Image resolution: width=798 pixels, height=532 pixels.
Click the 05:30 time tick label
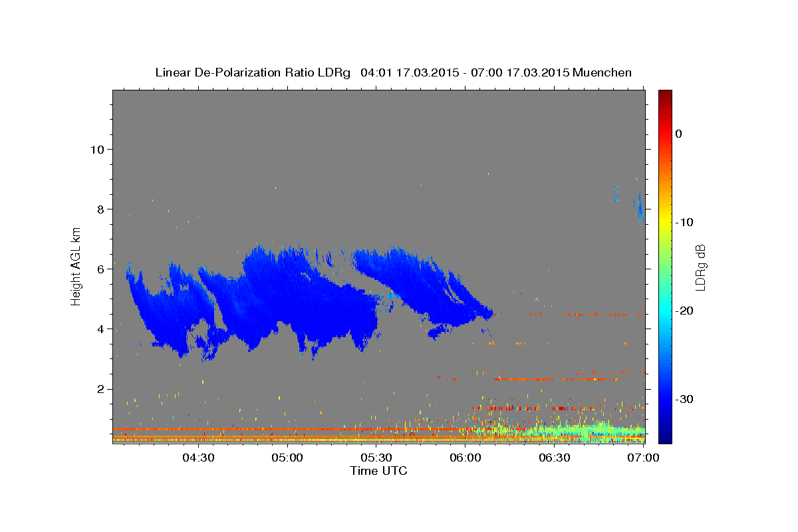point(376,458)
